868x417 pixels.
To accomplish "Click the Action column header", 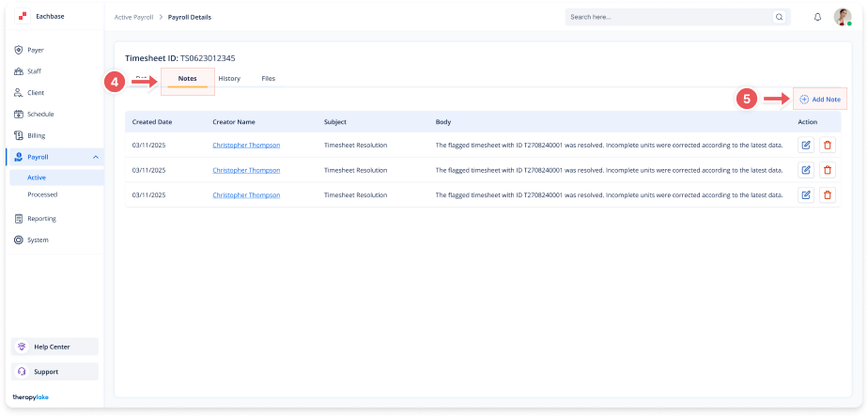I will coord(808,122).
